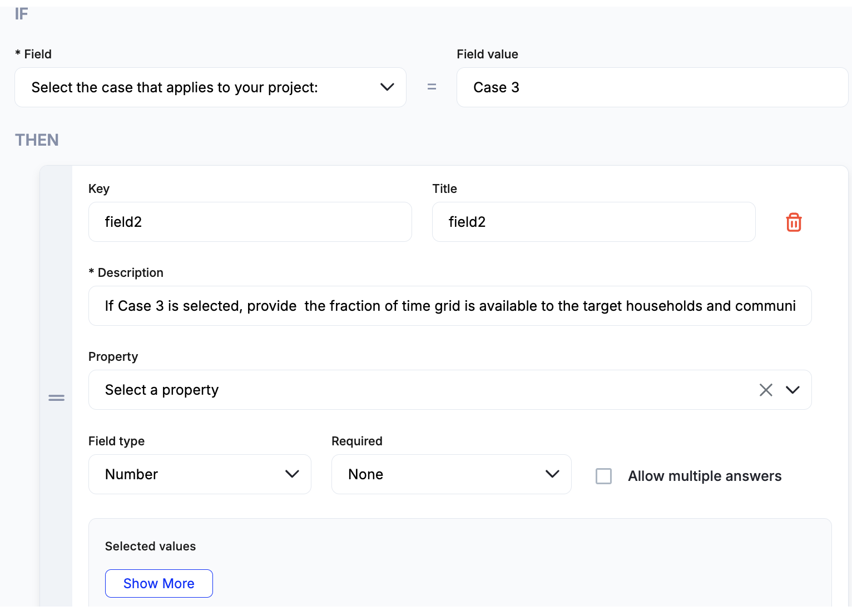Click the arrow icon on Required None
Screen dimensions: 852x616
coord(552,474)
